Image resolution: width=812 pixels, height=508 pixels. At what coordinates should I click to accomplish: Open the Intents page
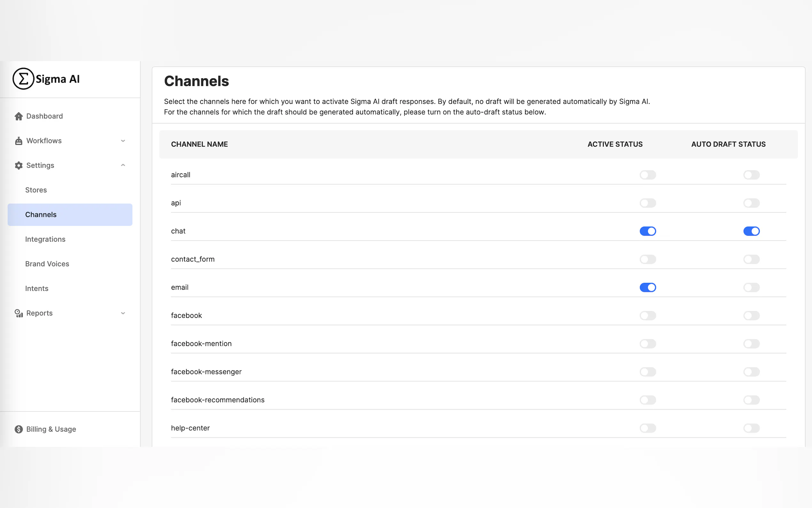point(36,288)
